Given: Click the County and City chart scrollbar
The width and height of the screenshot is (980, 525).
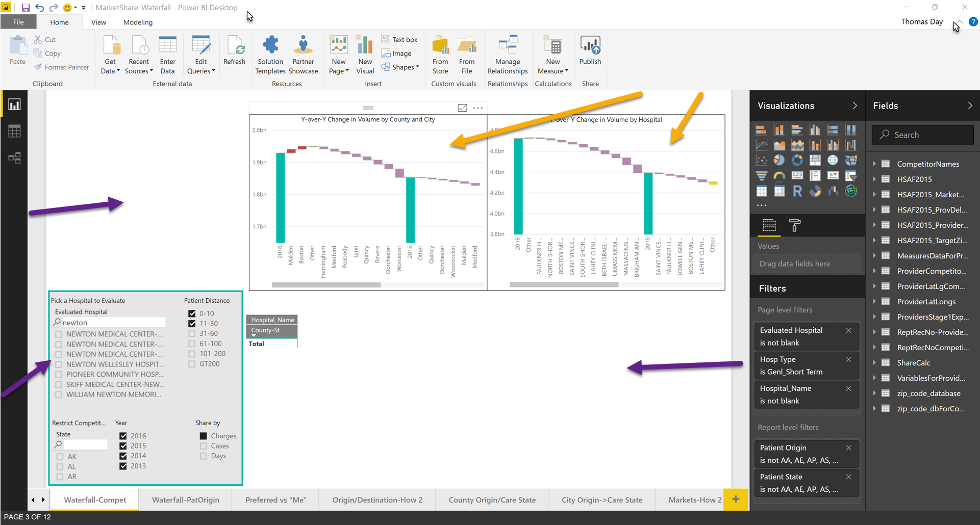Looking at the screenshot, I should [x=326, y=285].
